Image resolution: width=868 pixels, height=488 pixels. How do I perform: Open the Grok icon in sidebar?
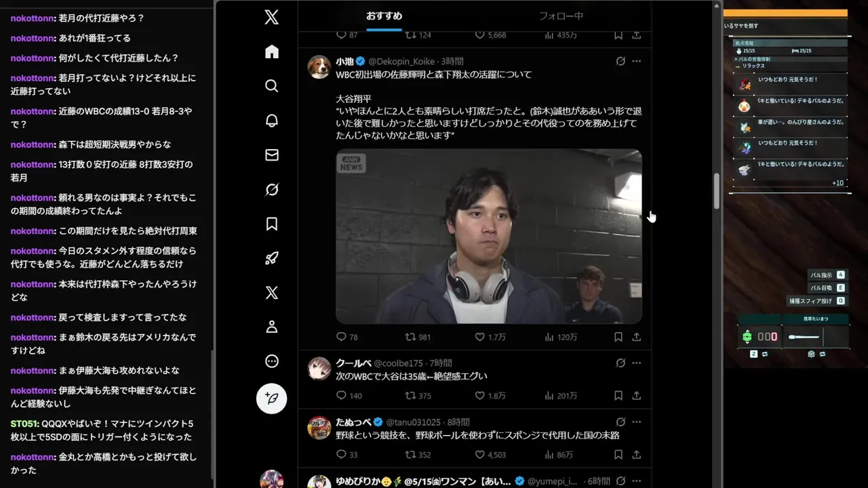(272, 190)
